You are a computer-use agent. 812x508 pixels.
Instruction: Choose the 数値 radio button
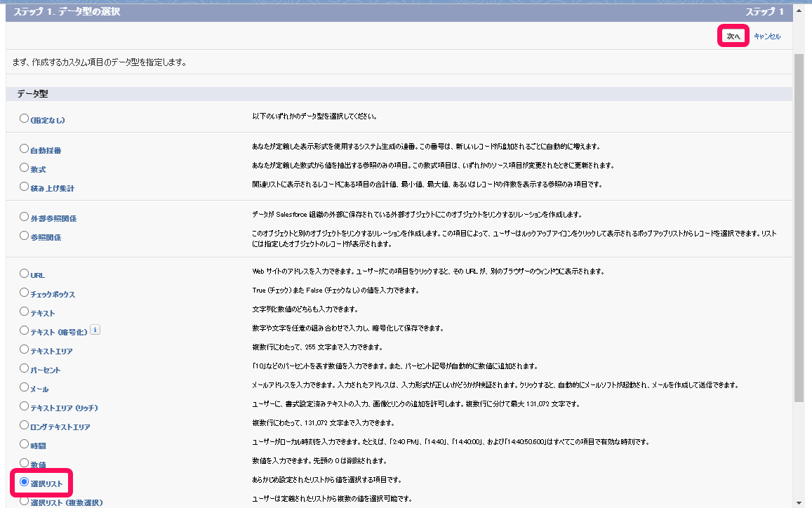[25, 462]
